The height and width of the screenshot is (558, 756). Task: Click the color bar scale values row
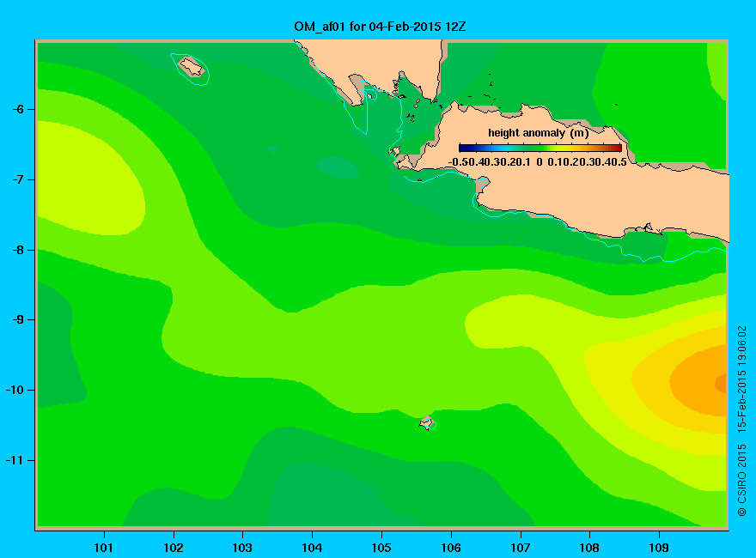pos(538,162)
